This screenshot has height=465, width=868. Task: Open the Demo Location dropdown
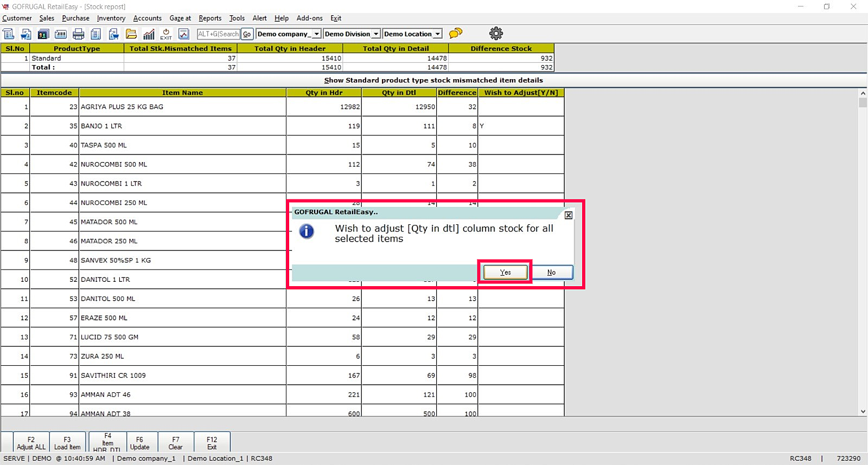coord(437,34)
